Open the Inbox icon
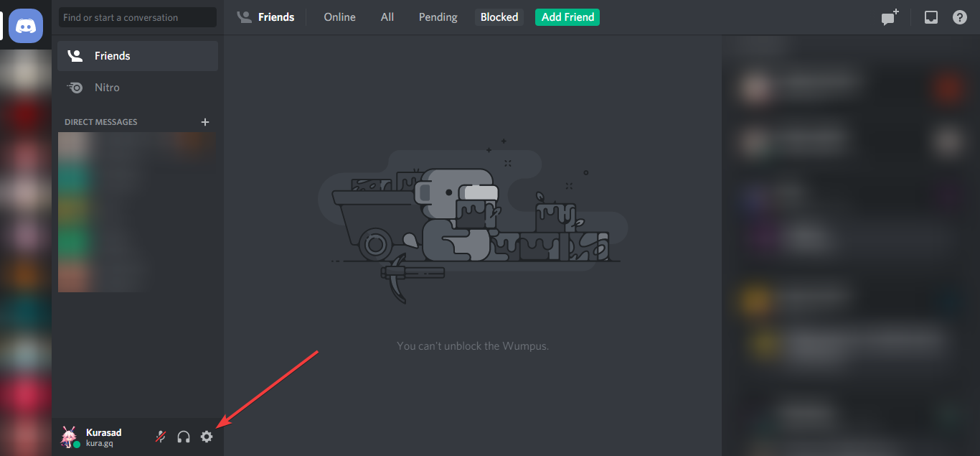Image resolution: width=980 pixels, height=456 pixels. (930, 17)
